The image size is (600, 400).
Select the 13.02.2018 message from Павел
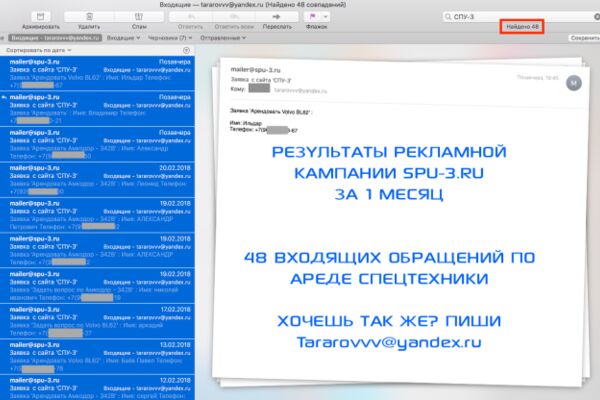click(x=97, y=356)
